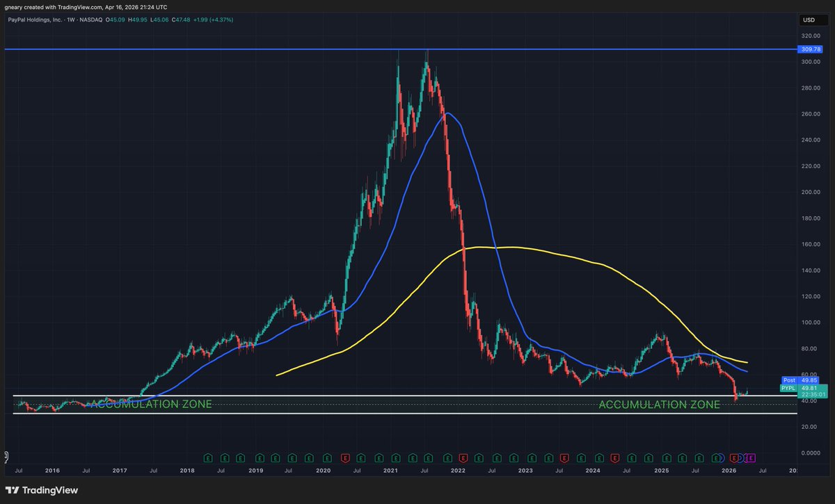The width and height of the screenshot is (835, 504).
Task: Click the TradingView logo in the corner
Action: [x=42, y=490]
